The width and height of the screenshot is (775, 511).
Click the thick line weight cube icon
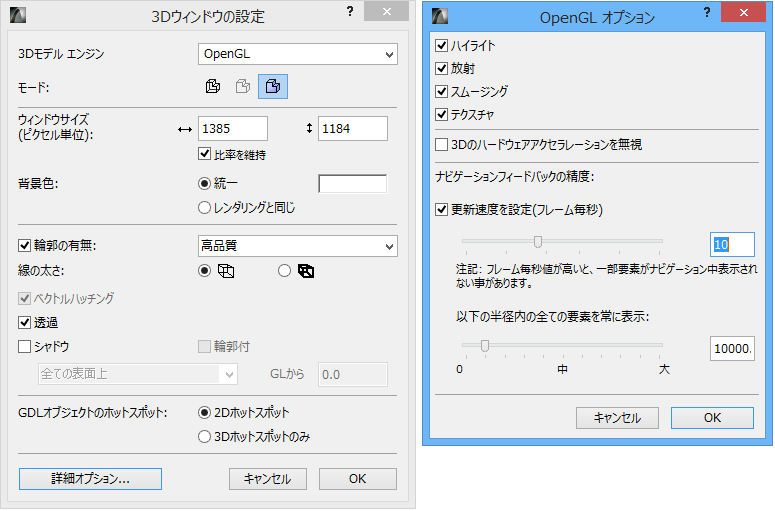click(x=306, y=271)
